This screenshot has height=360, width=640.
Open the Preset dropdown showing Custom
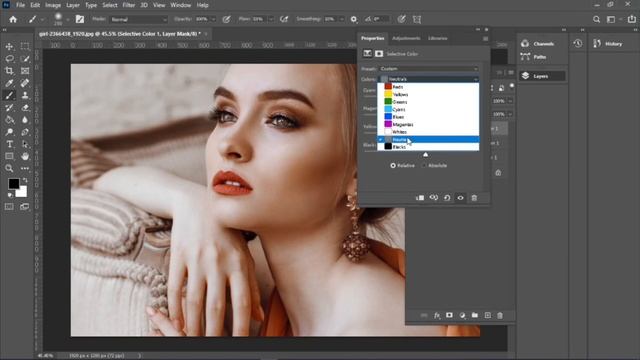429,69
